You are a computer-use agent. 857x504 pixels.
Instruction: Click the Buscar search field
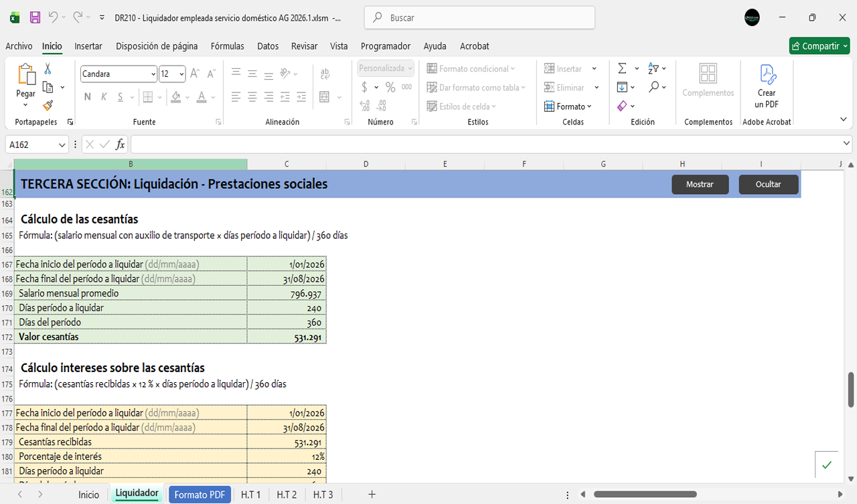point(479,18)
